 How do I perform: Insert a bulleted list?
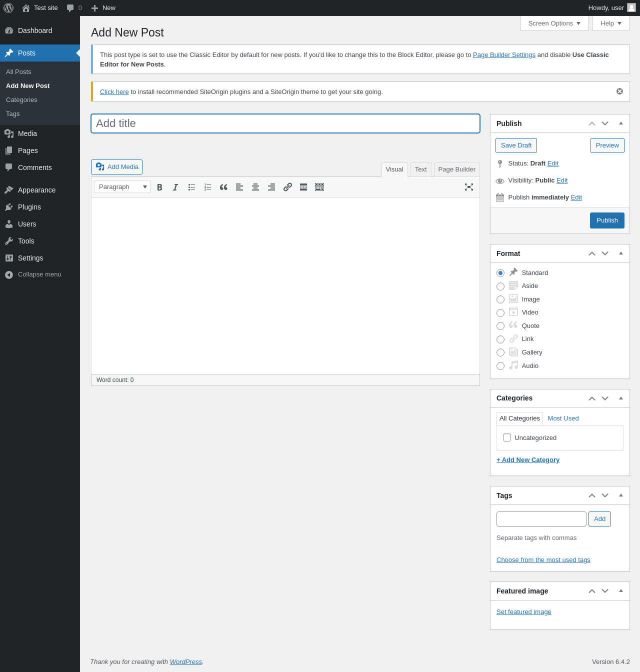pyautogui.click(x=191, y=187)
